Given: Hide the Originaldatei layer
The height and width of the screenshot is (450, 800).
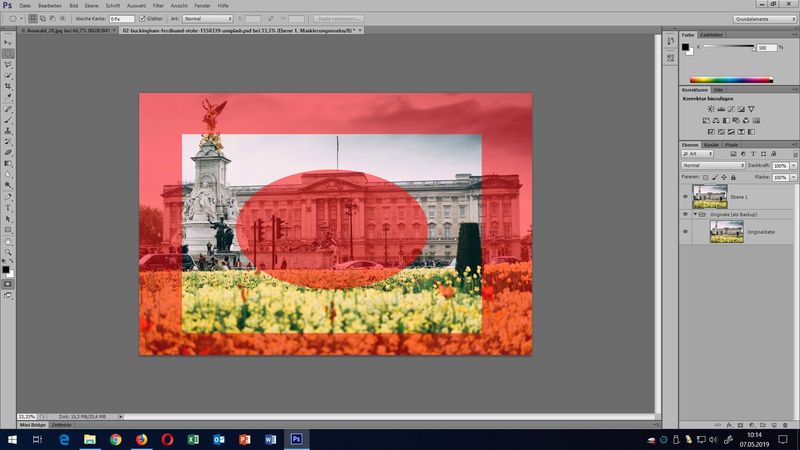Looking at the screenshot, I should (x=685, y=232).
